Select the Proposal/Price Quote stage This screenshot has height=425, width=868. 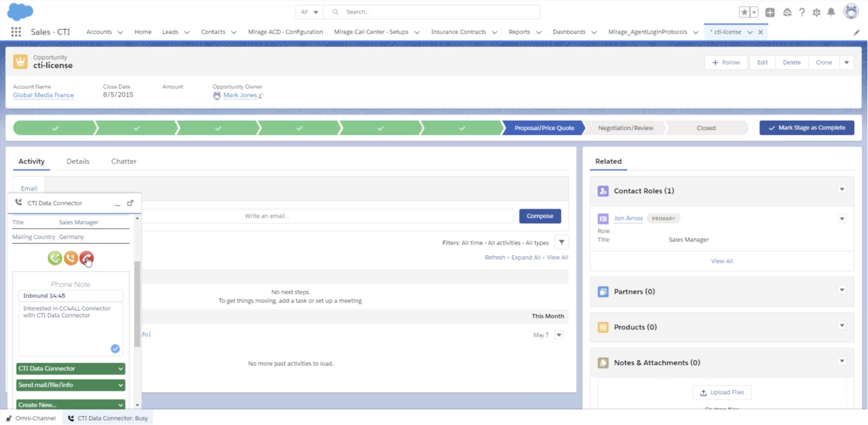click(544, 128)
